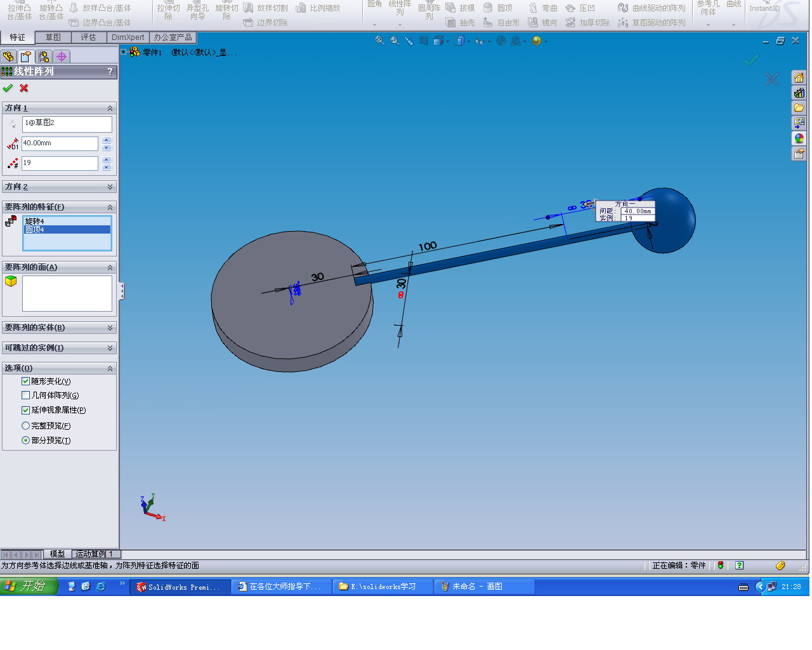Expand the 要阵列的实体 section
The image size is (812, 650).
coord(110,328)
